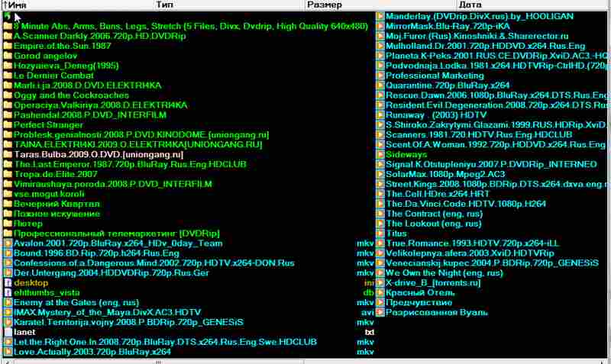Click video file icon for Avalon.2001.720p

pos(8,243)
